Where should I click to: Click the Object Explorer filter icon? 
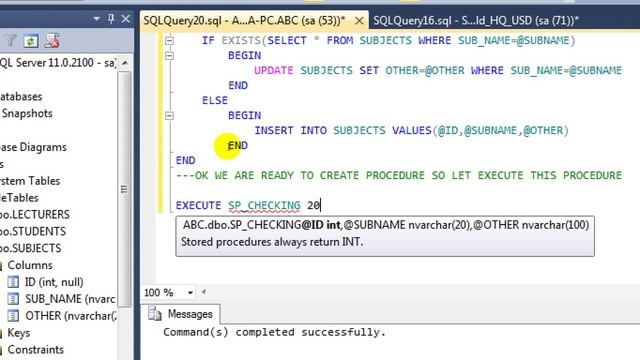click(x=11, y=41)
